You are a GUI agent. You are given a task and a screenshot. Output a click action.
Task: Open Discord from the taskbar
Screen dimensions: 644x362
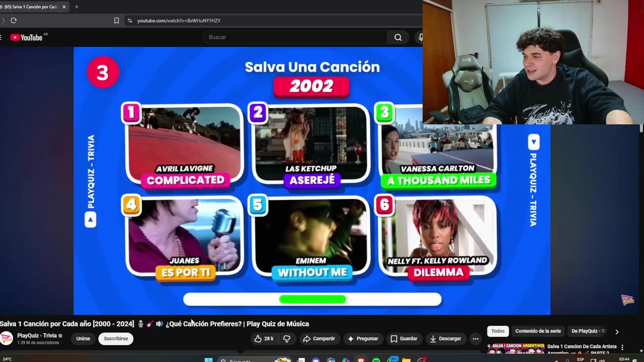(315, 360)
